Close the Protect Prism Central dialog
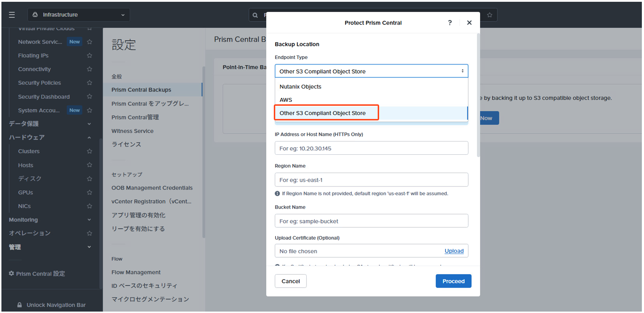 tap(469, 23)
